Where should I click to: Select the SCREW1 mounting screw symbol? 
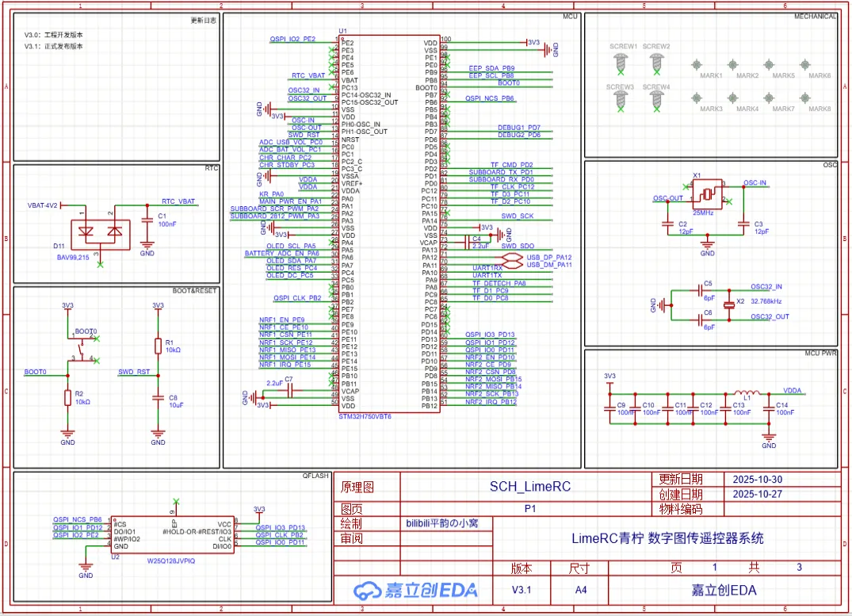pos(623,61)
